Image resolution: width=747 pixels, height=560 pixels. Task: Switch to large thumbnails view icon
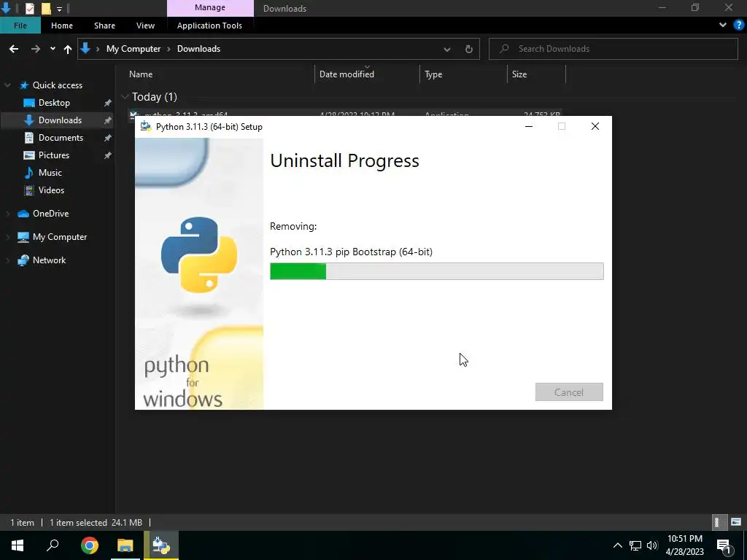pos(736,522)
